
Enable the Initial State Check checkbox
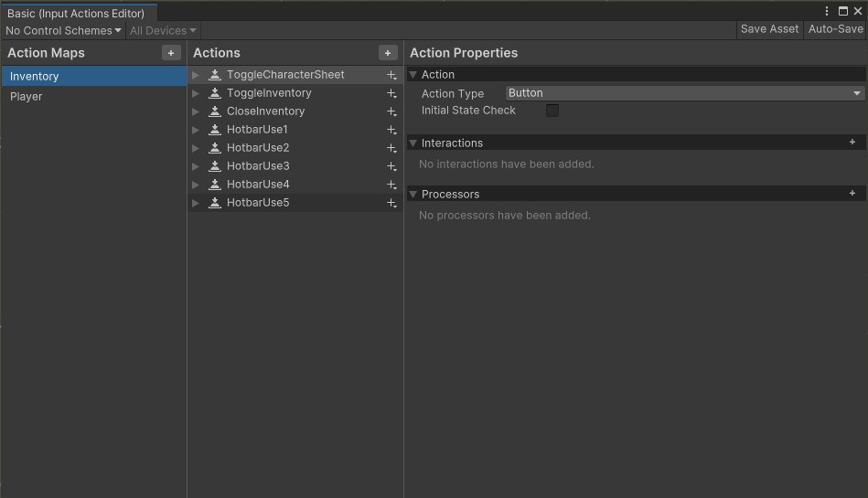pos(552,111)
